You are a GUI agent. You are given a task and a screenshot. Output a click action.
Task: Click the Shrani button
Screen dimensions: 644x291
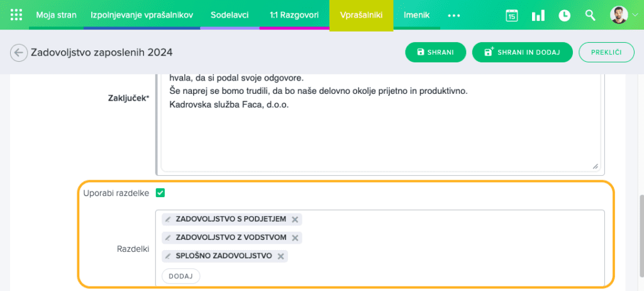point(435,52)
